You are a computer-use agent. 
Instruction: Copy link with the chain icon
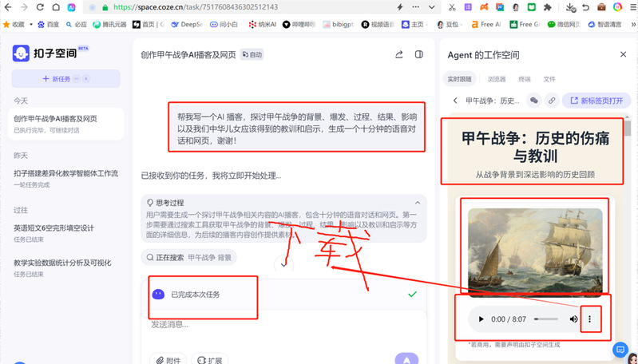pyautogui.click(x=551, y=101)
